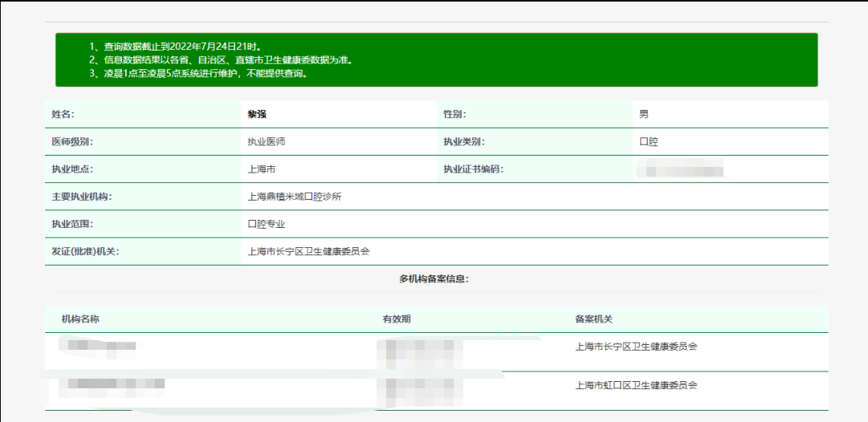Click issuing authority 上海市长宁区卫生健康委员会 in top table

[x=308, y=252]
